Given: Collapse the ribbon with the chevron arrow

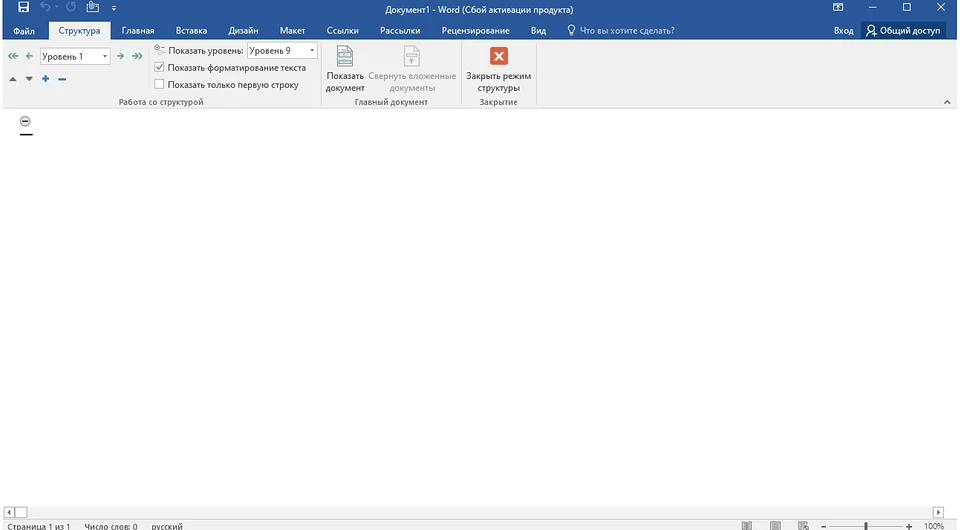Looking at the screenshot, I should point(946,102).
